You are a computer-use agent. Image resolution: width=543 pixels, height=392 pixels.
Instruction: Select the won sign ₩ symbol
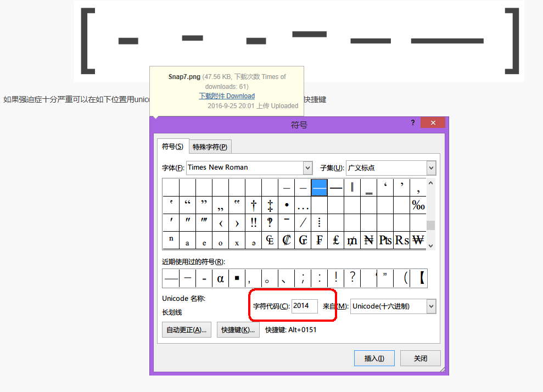(417, 240)
